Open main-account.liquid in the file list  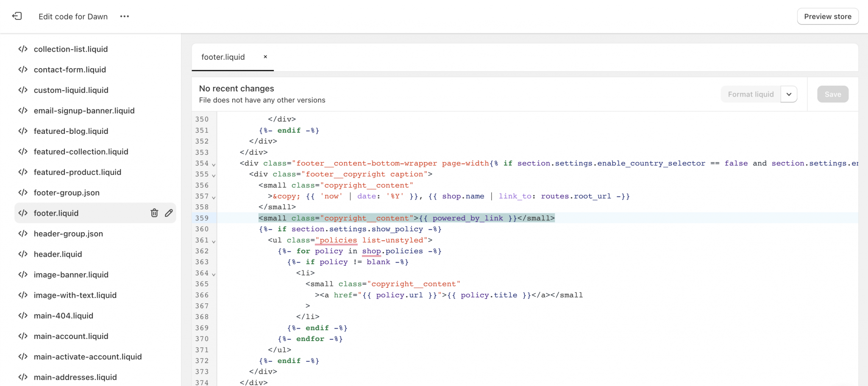(x=71, y=336)
